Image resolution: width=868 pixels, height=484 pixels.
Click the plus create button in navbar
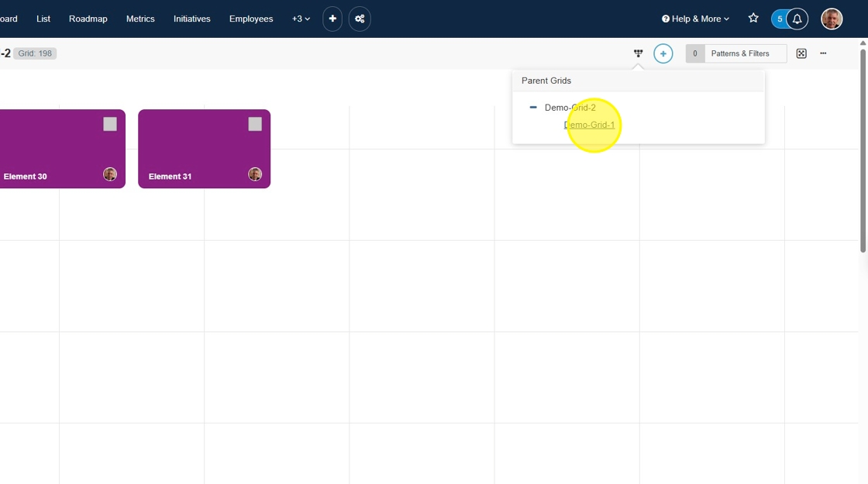(x=332, y=19)
